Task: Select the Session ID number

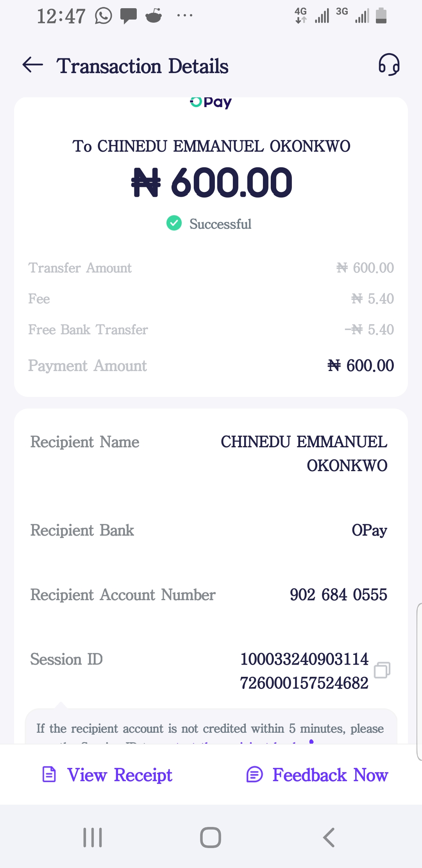Action: click(304, 671)
